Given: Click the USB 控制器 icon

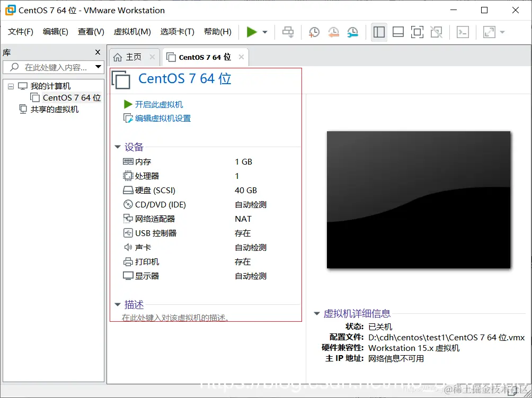Looking at the screenshot, I should [x=128, y=233].
